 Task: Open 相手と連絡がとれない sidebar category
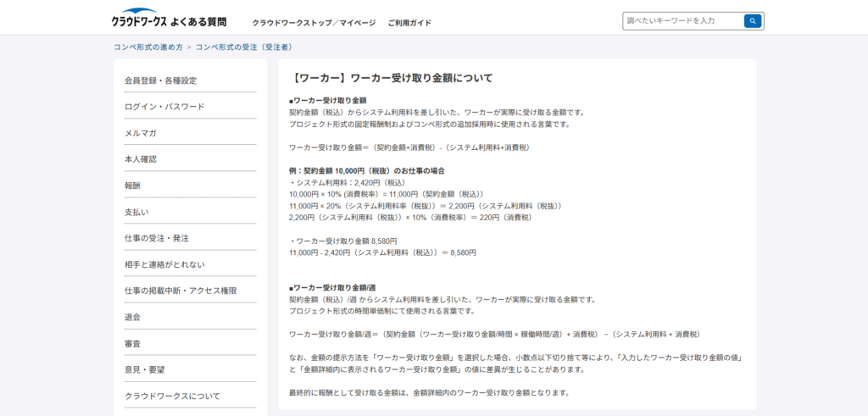164,264
